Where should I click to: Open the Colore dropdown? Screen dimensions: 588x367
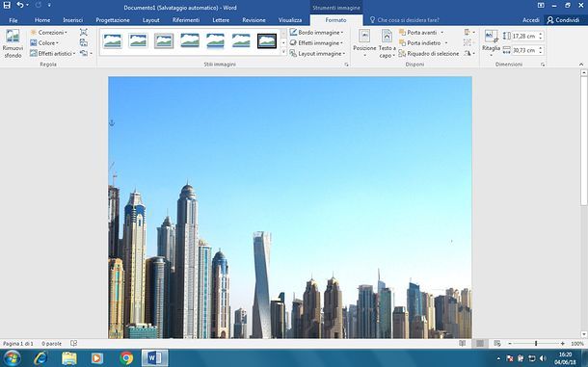click(x=44, y=43)
